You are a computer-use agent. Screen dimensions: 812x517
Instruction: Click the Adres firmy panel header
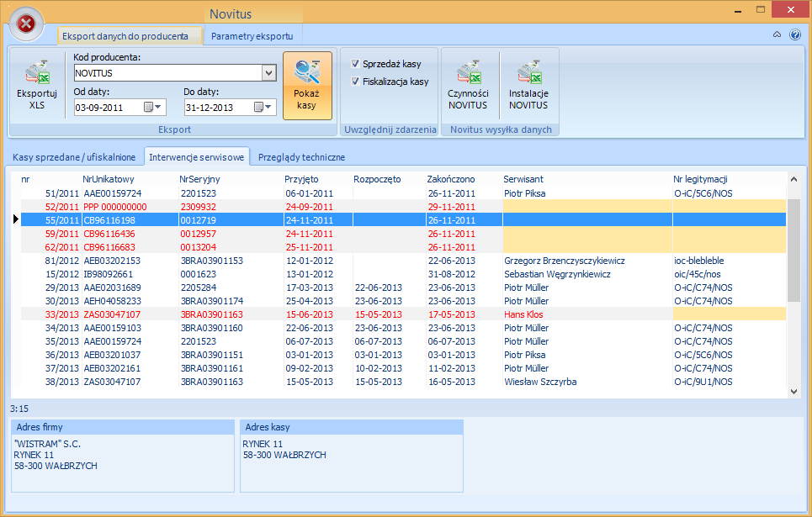click(123, 427)
